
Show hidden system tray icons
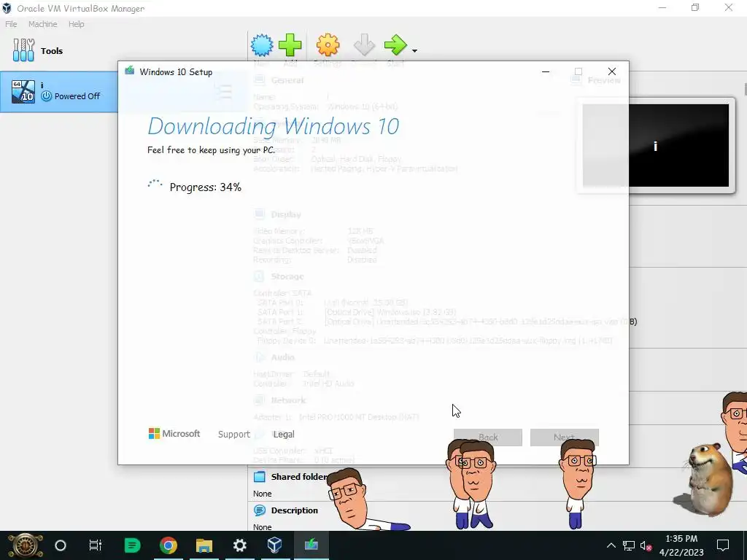(x=611, y=545)
